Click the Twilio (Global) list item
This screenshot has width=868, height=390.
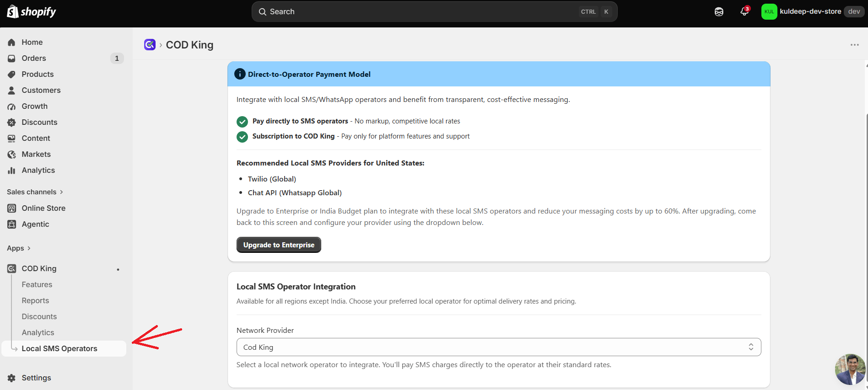pos(272,179)
